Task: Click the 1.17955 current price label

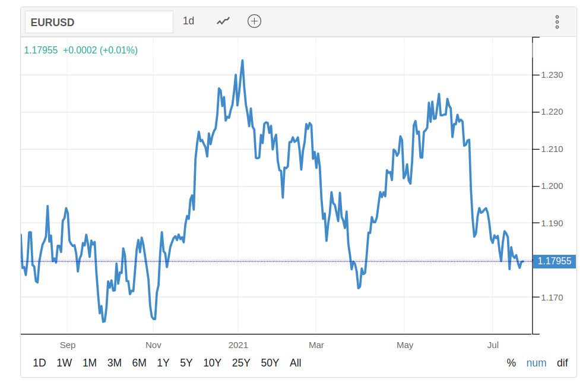Action: tap(555, 261)
